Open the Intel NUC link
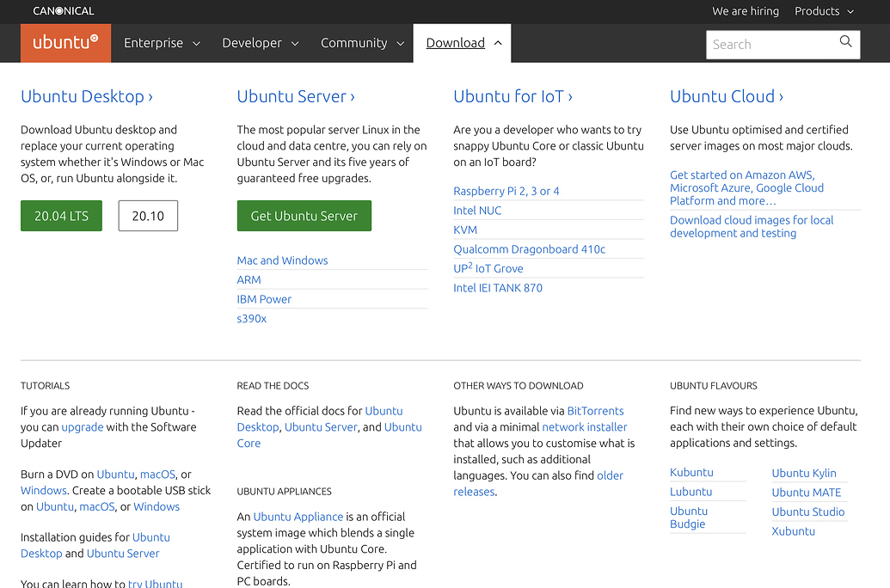890x588 pixels. [477, 210]
